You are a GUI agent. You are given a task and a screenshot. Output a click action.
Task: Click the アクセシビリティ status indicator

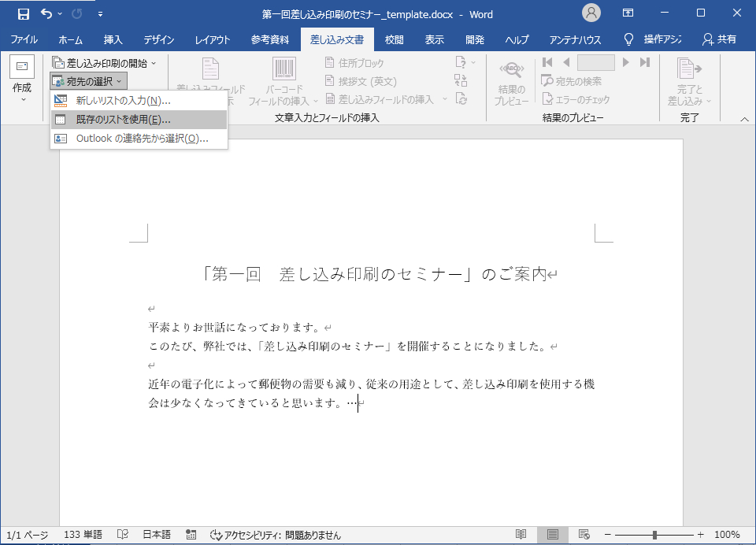coord(276,535)
